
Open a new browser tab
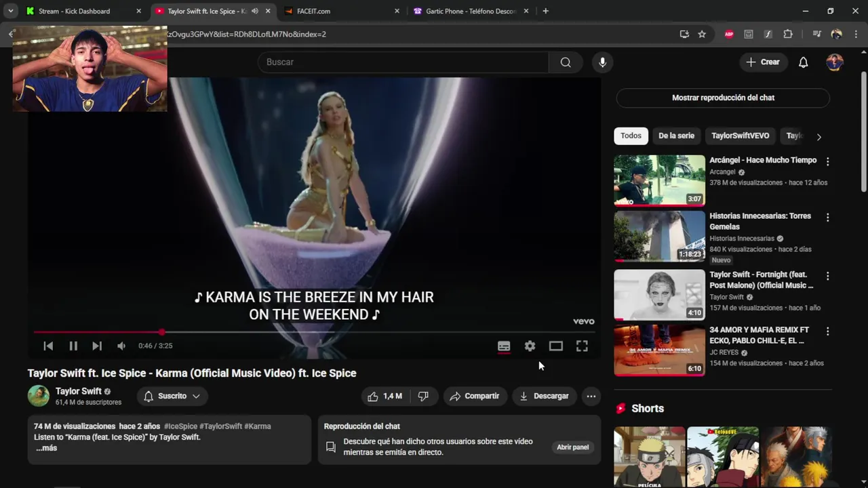click(x=545, y=11)
